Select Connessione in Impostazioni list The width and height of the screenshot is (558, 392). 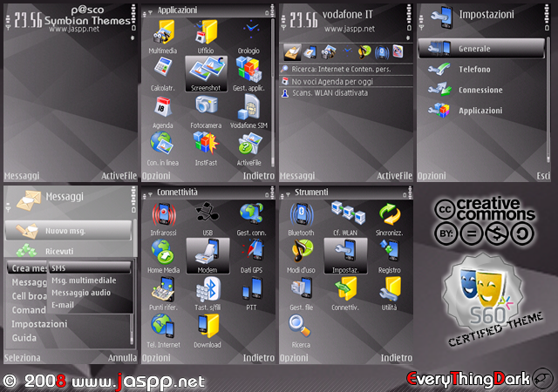coord(481,90)
